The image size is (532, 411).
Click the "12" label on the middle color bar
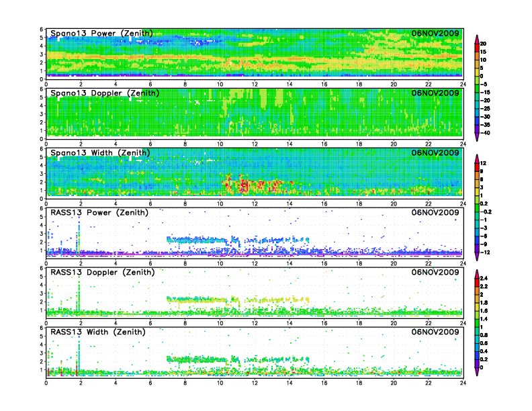pos(483,163)
